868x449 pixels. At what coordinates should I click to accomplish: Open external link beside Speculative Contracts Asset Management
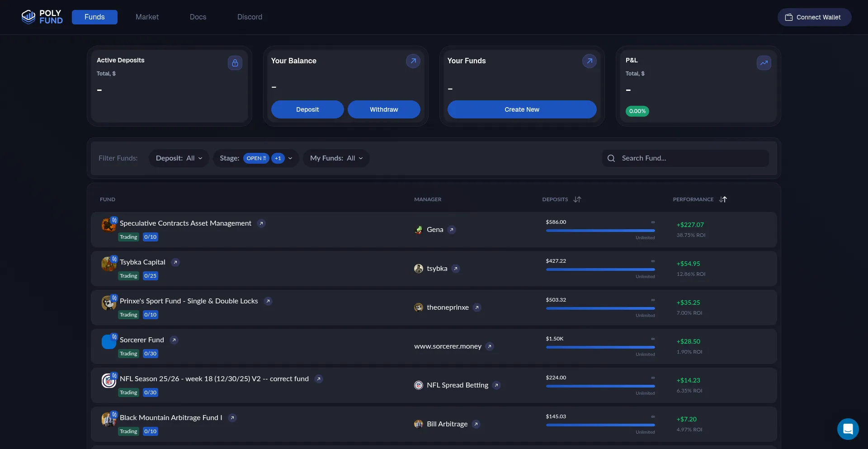click(x=261, y=223)
